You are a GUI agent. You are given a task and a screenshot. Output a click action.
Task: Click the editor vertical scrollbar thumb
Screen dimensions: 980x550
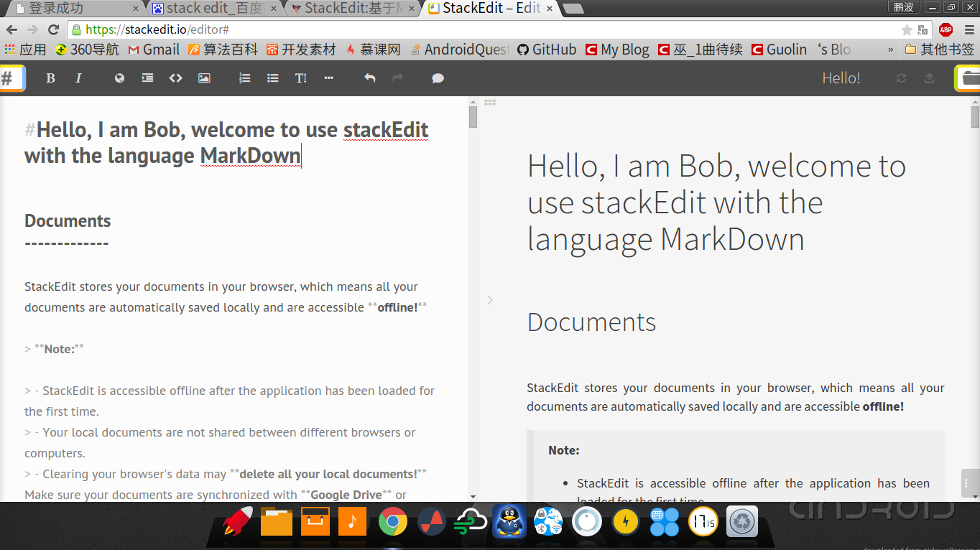pos(473,117)
